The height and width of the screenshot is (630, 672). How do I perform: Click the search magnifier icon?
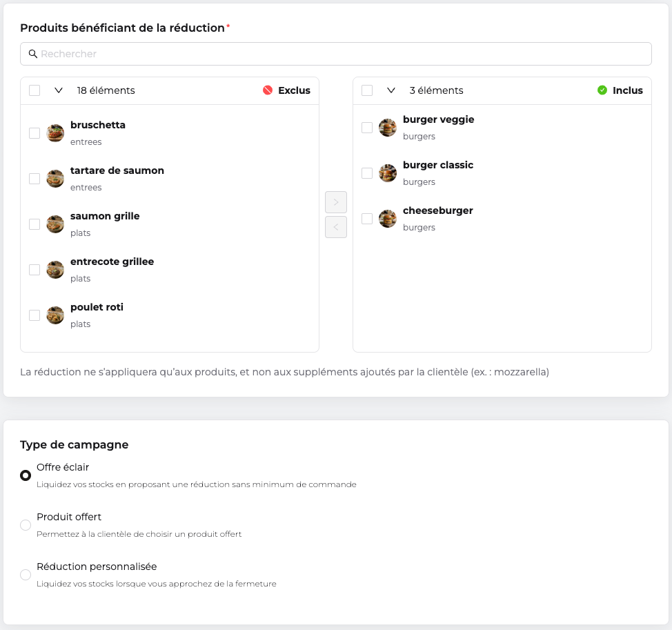32,54
